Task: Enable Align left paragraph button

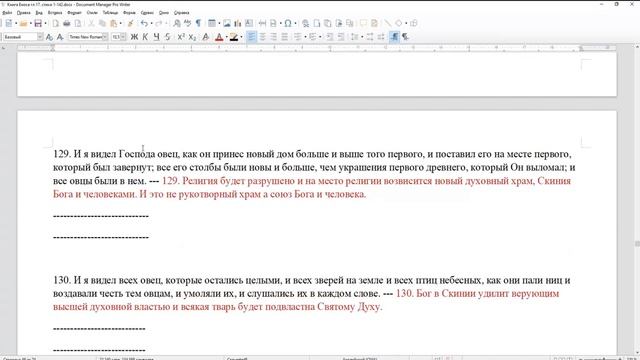Action: (251, 37)
